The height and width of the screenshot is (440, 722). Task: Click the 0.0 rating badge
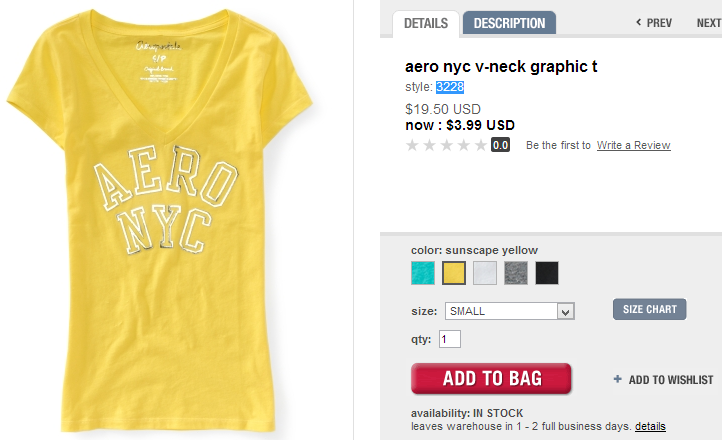pyautogui.click(x=500, y=145)
